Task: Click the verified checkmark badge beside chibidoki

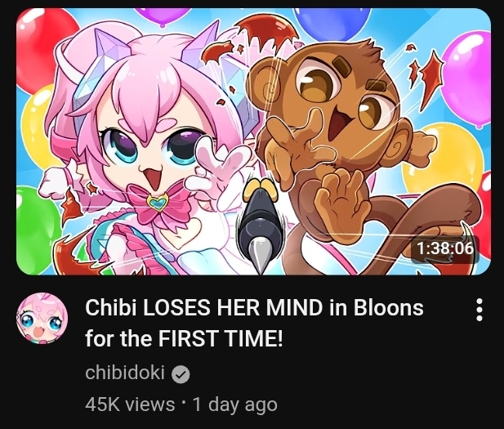Action: [181, 374]
